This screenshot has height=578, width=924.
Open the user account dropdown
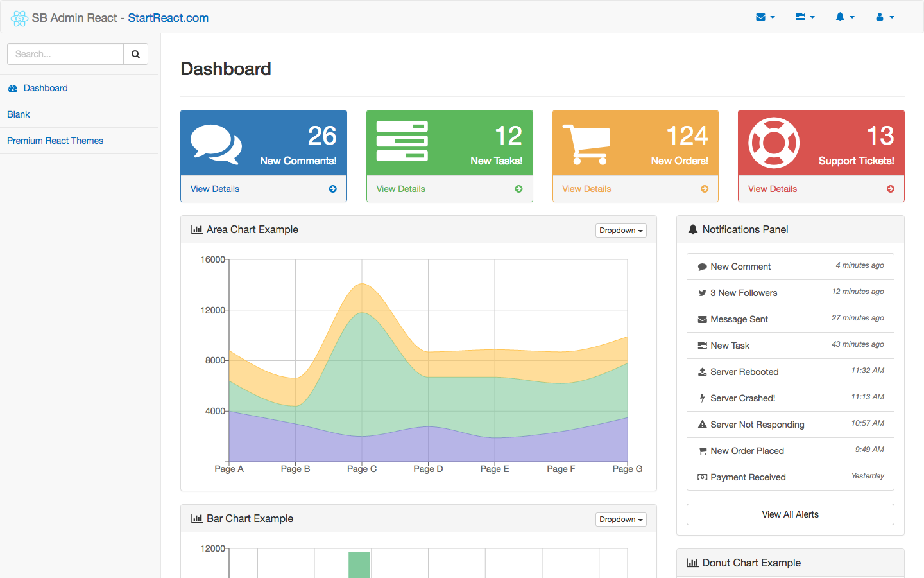tap(885, 17)
